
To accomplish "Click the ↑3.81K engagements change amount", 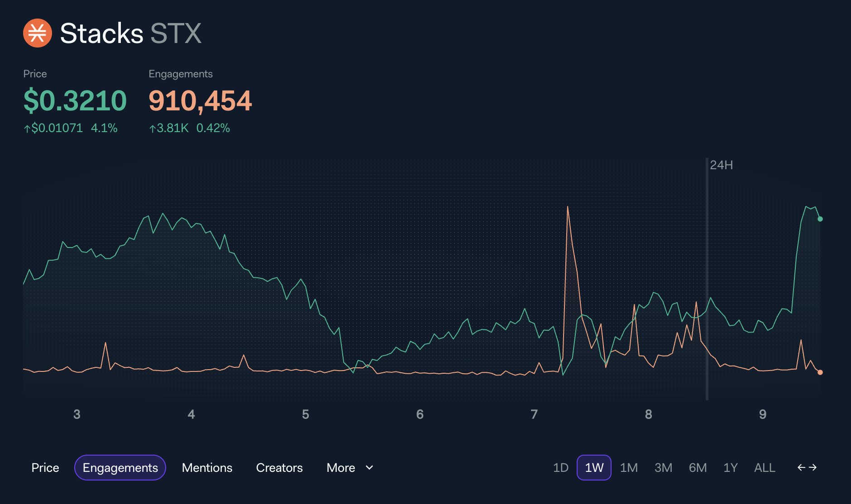I will 168,128.
